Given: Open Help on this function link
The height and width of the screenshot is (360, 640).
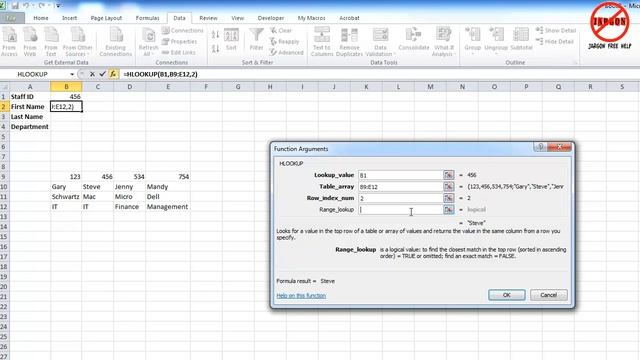Looking at the screenshot, I should pyautogui.click(x=301, y=296).
